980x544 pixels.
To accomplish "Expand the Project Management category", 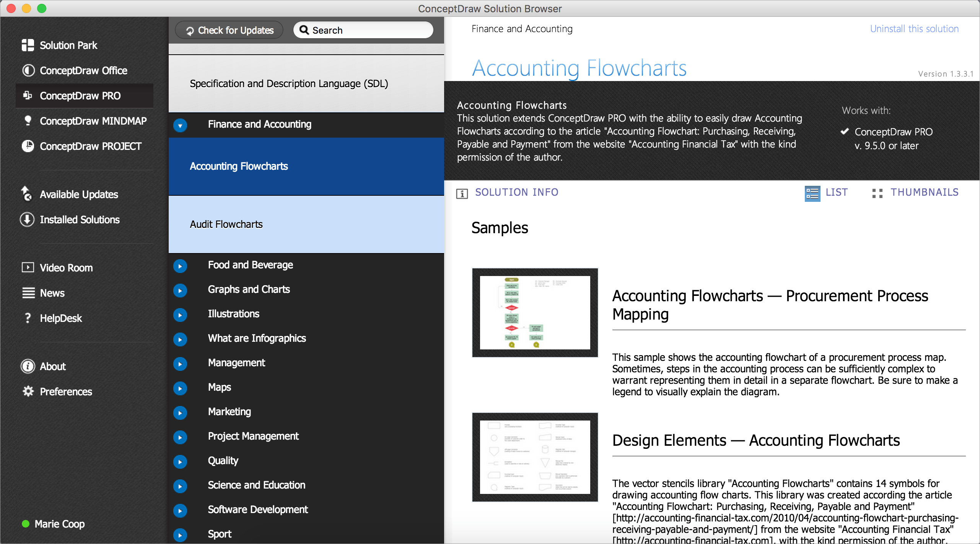I will click(180, 437).
